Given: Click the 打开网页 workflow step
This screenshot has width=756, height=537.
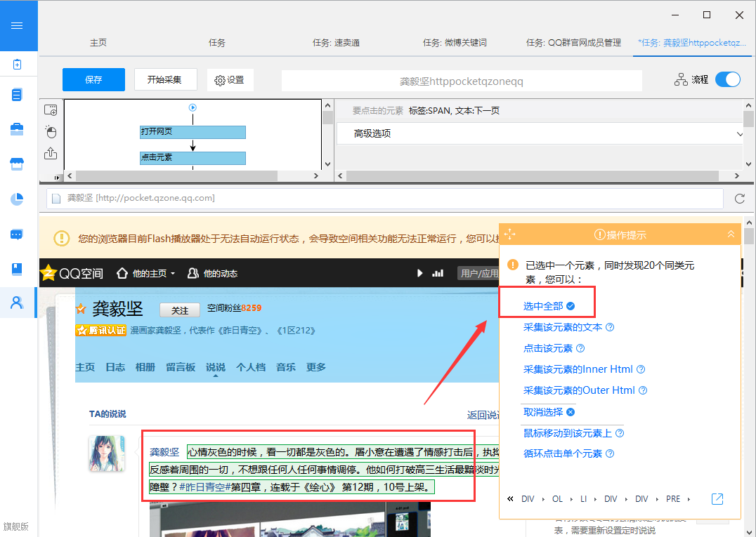Looking at the screenshot, I should (193, 132).
